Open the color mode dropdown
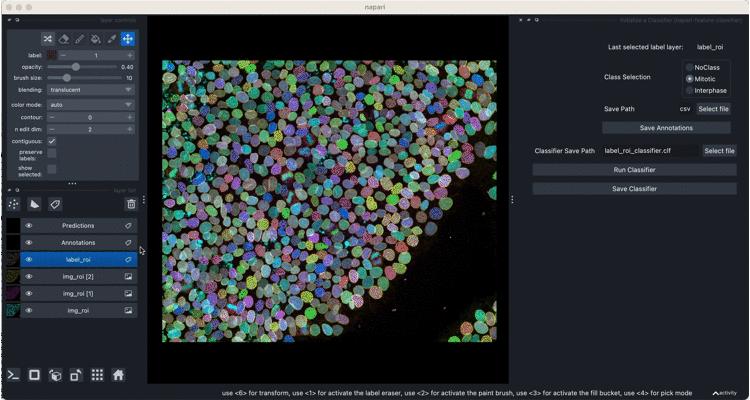Screen dimensions: 750x400 tap(92, 103)
